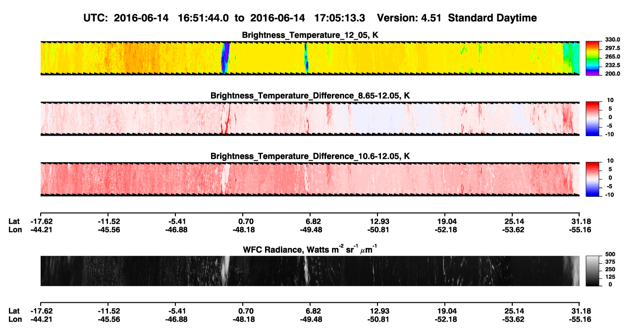
Task: Click the widest purple cold band in the Brightness Temperature strip
Action: [225, 58]
